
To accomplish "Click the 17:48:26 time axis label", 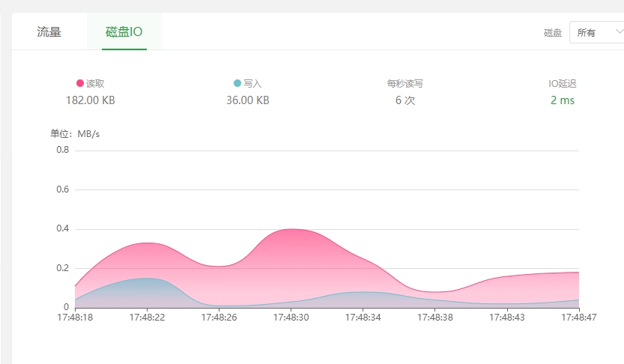I will click(219, 318).
